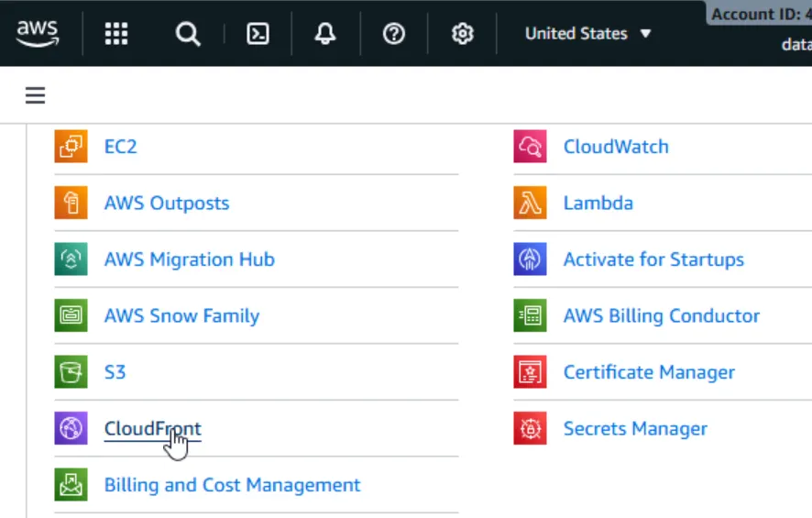
Task: Click the Billing and Cost Management icon
Action: (71, 484)
